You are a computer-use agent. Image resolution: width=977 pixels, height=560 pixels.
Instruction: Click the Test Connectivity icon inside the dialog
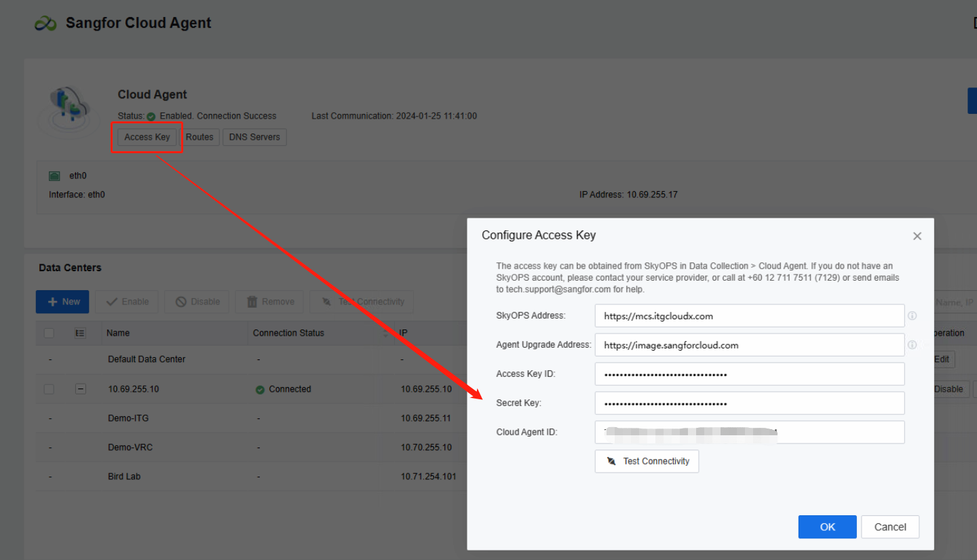point(610,461)
